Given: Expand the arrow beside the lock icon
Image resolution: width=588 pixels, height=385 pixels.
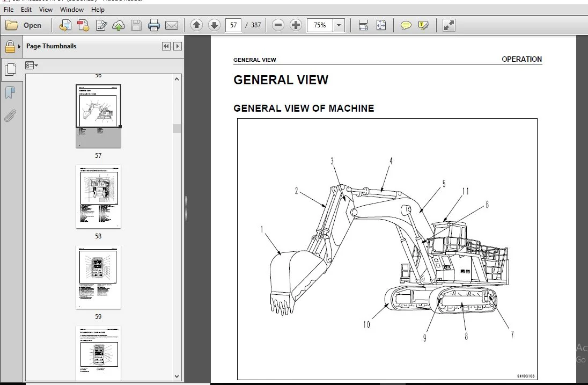Looking at the screenshot, I should (x=19, y=47).
